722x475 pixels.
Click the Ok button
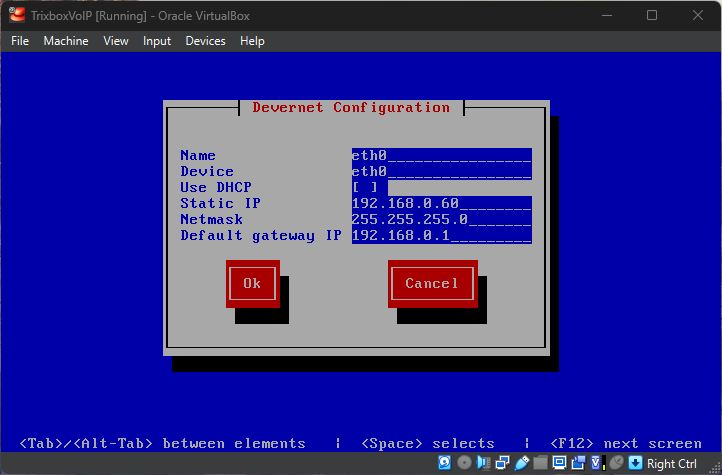[x=252, y=284]
